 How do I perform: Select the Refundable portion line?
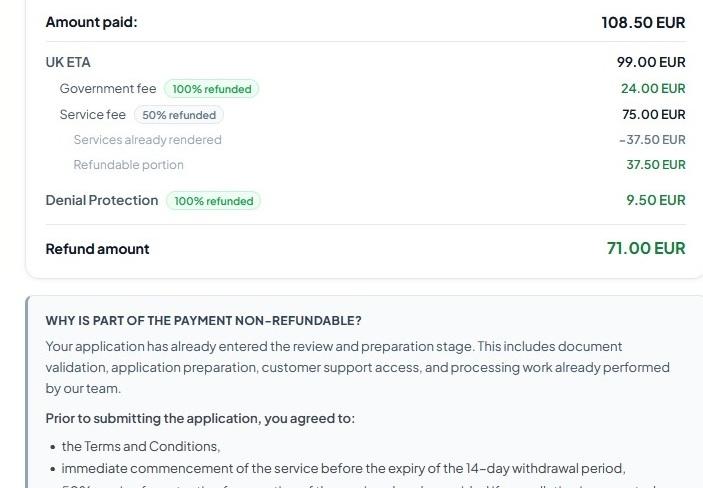[129, 165]
